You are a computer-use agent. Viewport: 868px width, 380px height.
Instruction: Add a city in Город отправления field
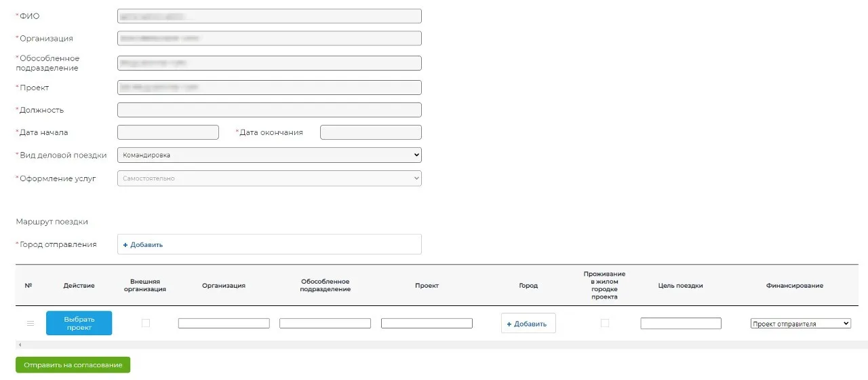pos(143,245)
